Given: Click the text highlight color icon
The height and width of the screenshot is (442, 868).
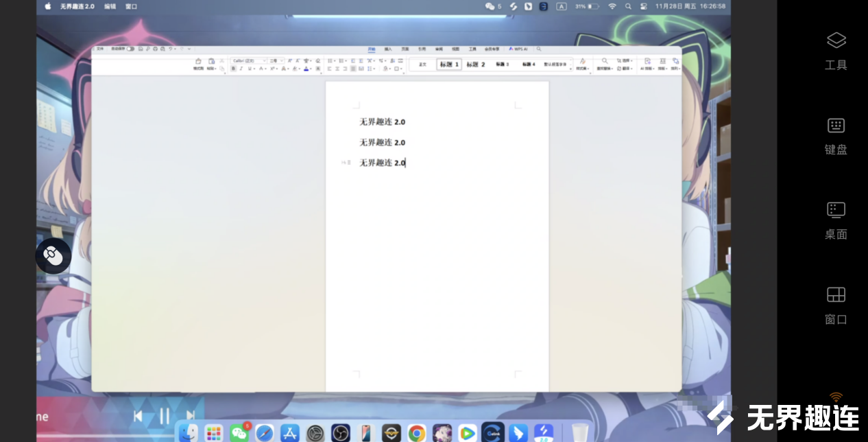Looking at the screenshot, I should click(294, 69).
